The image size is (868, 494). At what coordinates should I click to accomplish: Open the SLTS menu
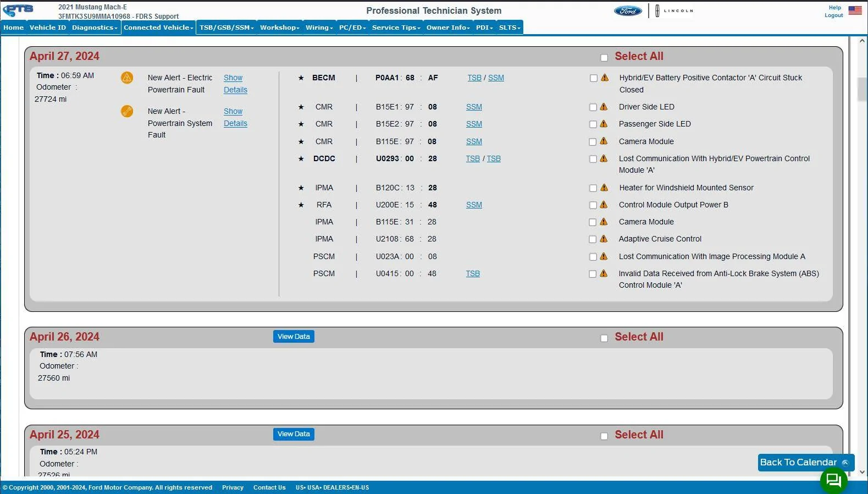pyautogui.click(x=510, y=28)
